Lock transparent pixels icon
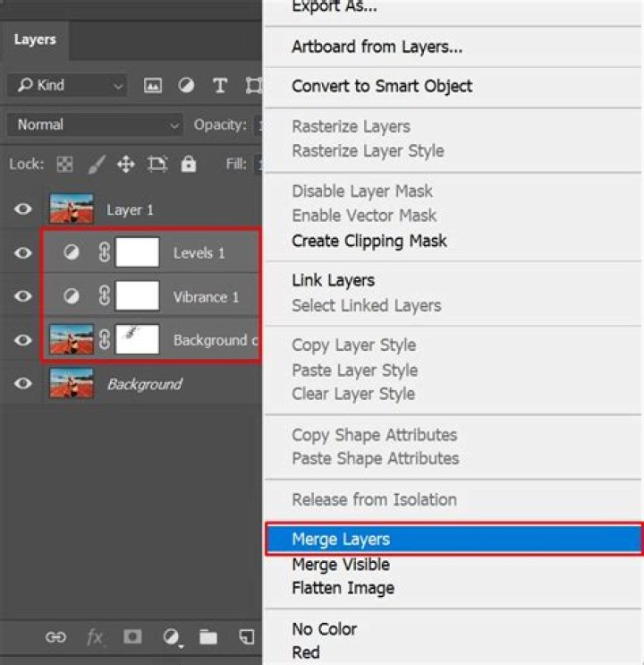Viewport: 644px width, 665px height. [65, 164]
